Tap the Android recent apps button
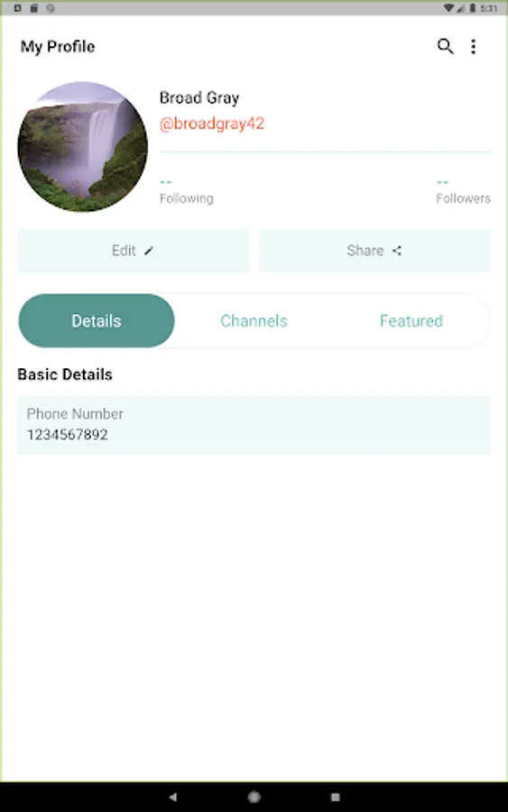Viewport: 508px width, 812px height. (336, 797)
